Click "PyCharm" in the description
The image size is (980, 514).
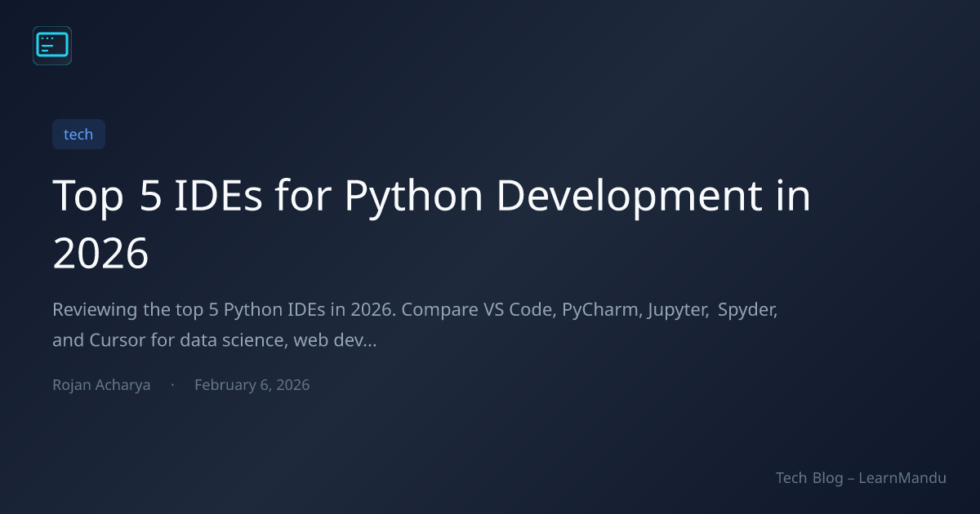(595, 311)
